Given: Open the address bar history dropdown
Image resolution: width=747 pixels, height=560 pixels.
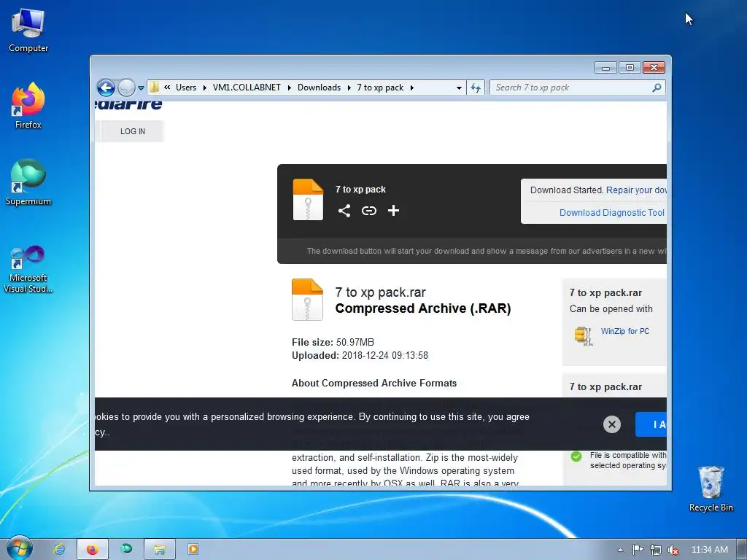Looking at the screenshot, I should (459, 87).
